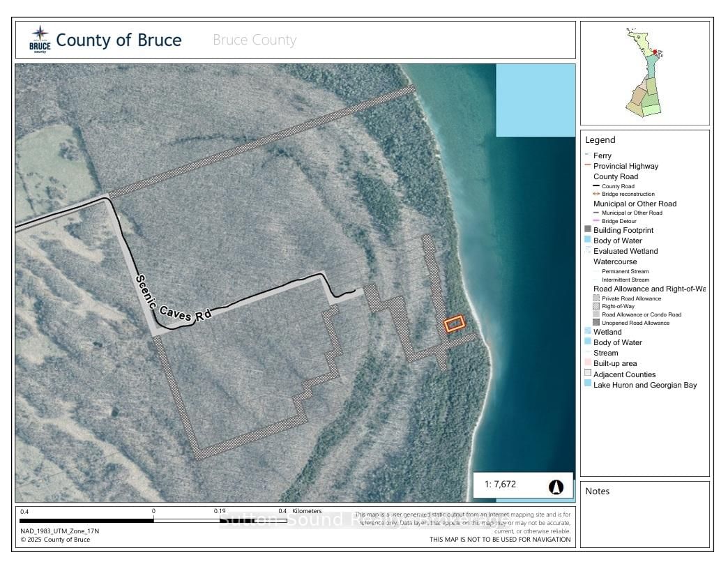
Task: Click the Bridge Detour legend symbol
Action: tap(596, 221)
